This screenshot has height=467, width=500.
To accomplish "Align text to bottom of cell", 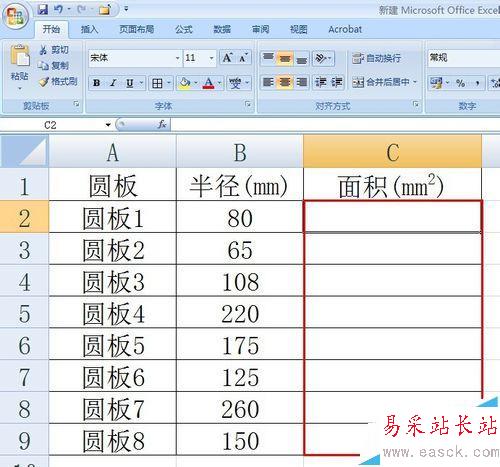I will pyautogui.click(x=301, y=58).
